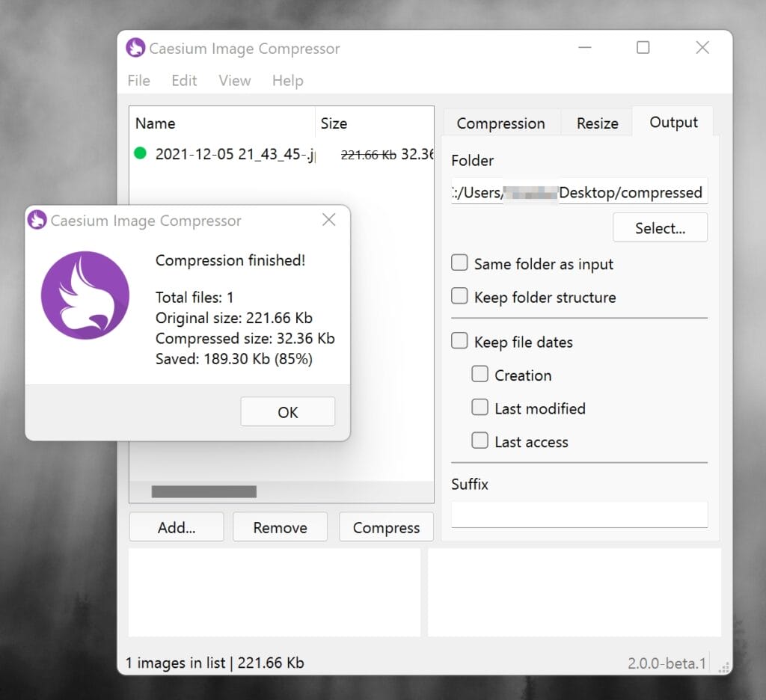Click the output Folder path field
The image size is (766, 700).
pos(580,192)
